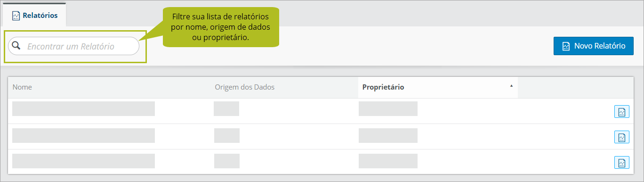Click the chart icon inside Novo Relatório button
This screenshot has height=182, width=644.
tap(567, 46)
